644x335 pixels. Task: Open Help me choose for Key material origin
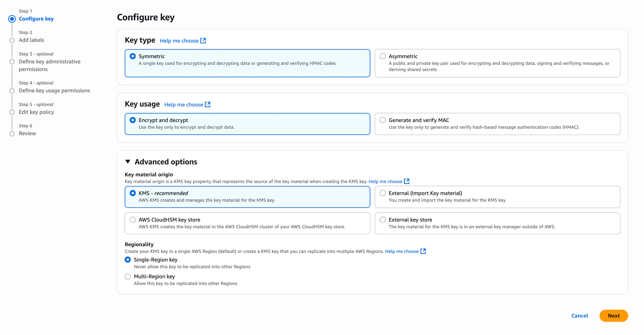[385, 182]
